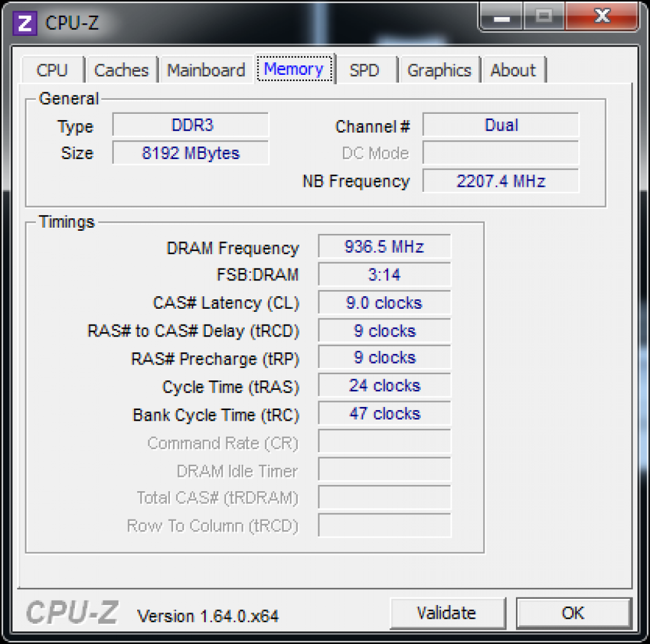Click the DRAM Frequency label

[233, 248]
